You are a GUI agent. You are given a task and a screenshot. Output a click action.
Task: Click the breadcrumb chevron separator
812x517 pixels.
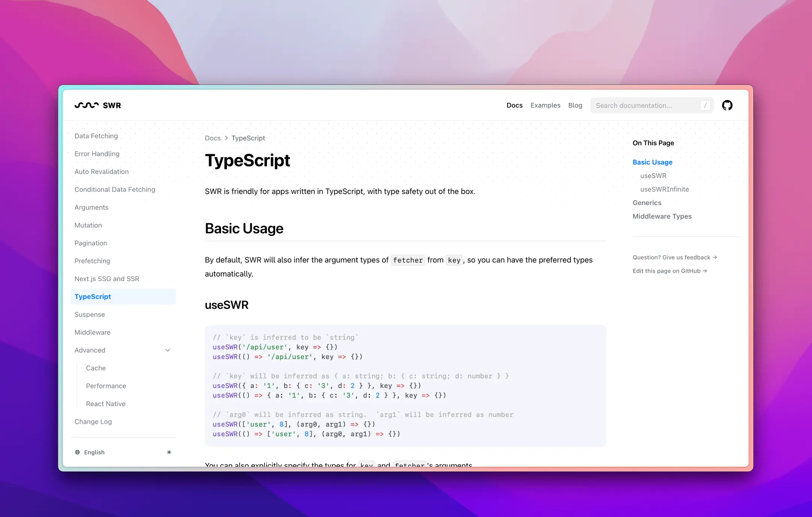(x=226, y=138)
